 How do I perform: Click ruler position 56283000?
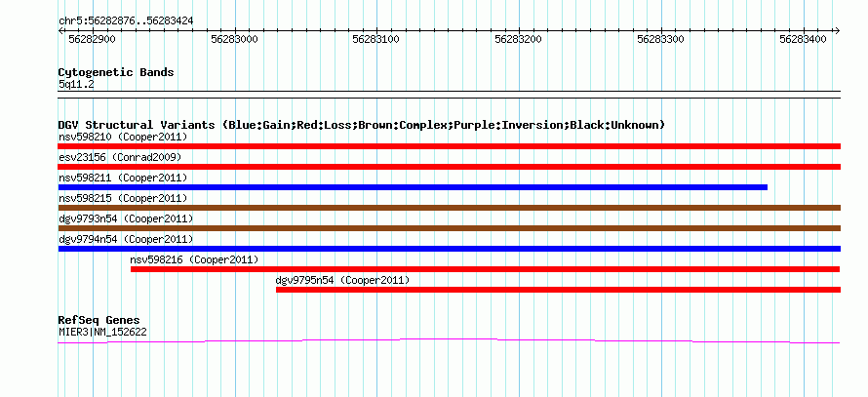[235, 39]
